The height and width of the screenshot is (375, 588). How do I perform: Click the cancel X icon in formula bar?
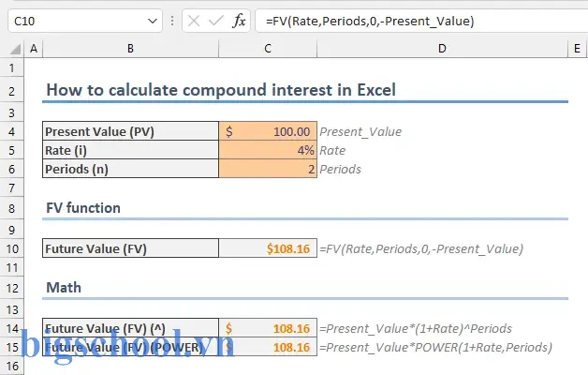(194, 21)
